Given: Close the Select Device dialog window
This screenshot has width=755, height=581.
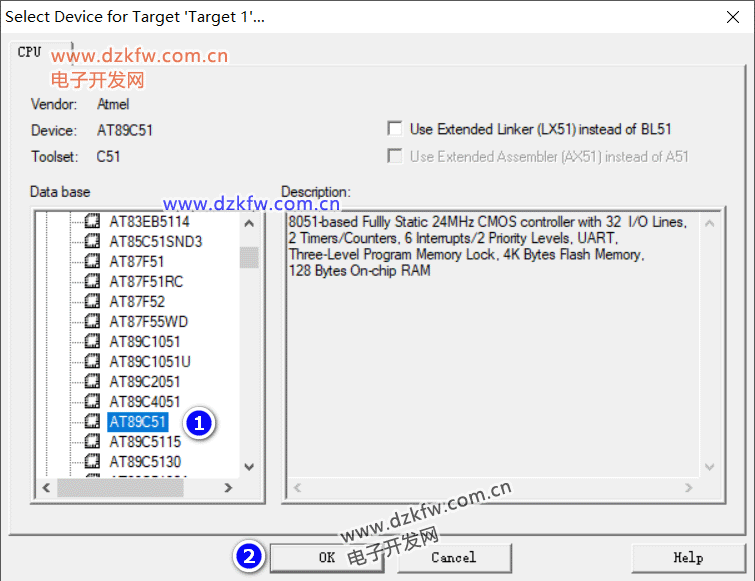Looking at the screenshot, I should [x=729, y=17].
